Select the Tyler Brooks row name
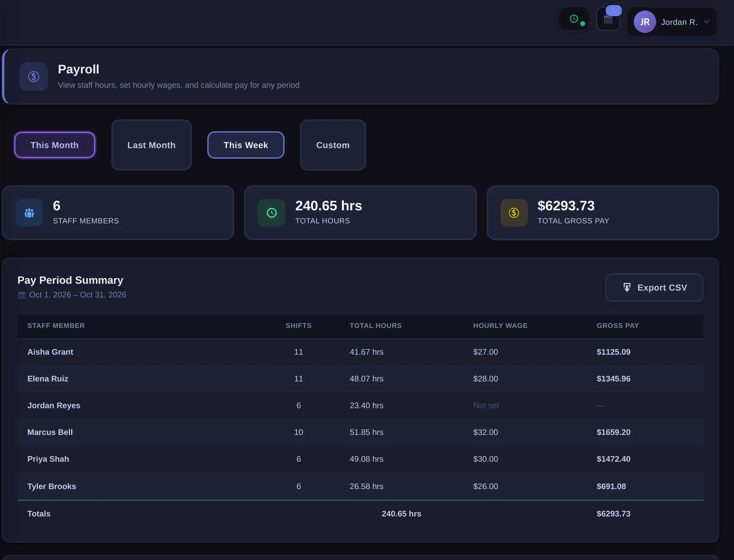 point(52,486)
